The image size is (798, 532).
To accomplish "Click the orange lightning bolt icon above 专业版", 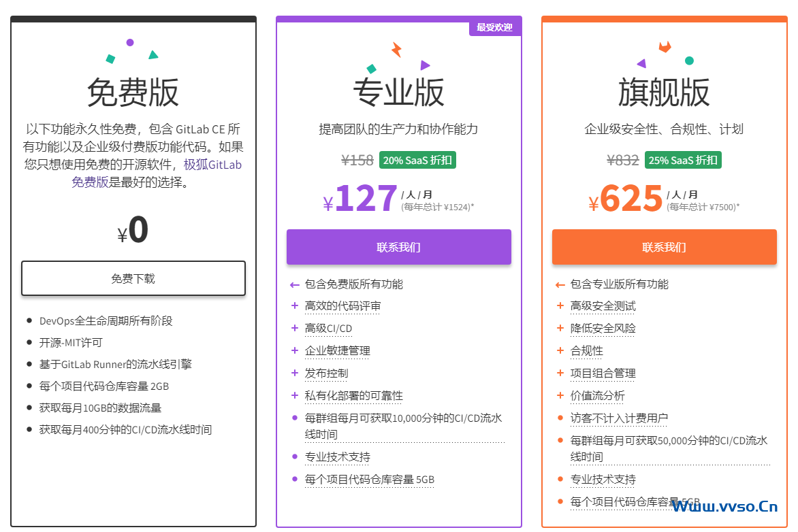I will tap(396, 50).
